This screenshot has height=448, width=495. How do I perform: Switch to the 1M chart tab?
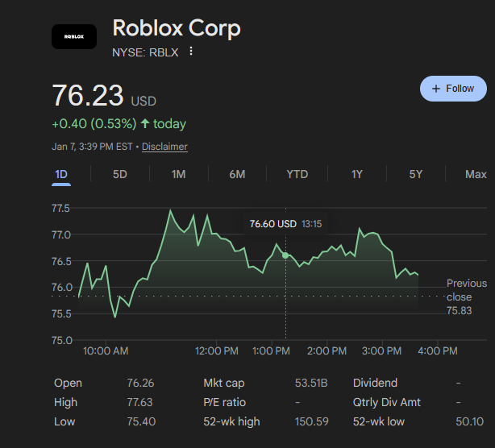pyautogui.click(x=179, y=174)
